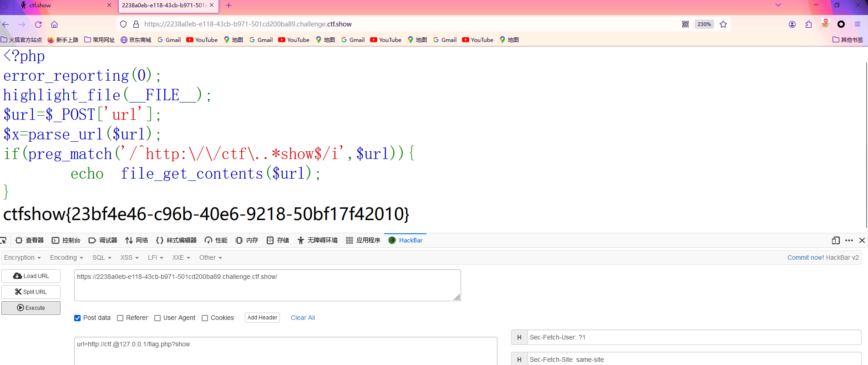Expand the Encoding dropdown
This screenshot has width=868, height=365.
[x=66, y=257]
